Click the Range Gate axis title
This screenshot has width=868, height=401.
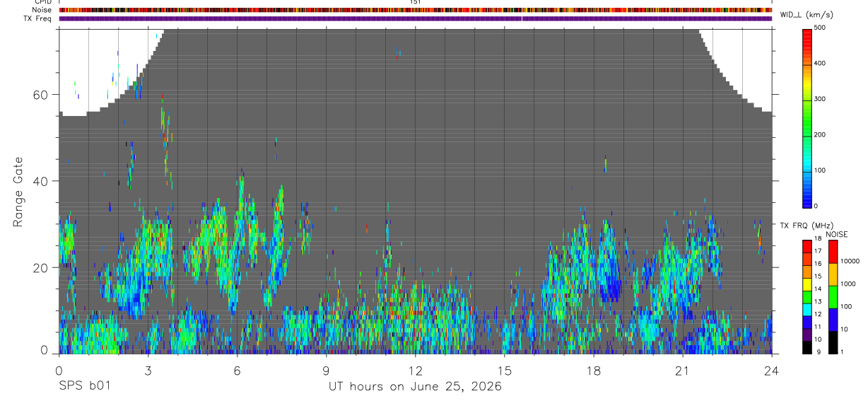[x=18, y=192]
